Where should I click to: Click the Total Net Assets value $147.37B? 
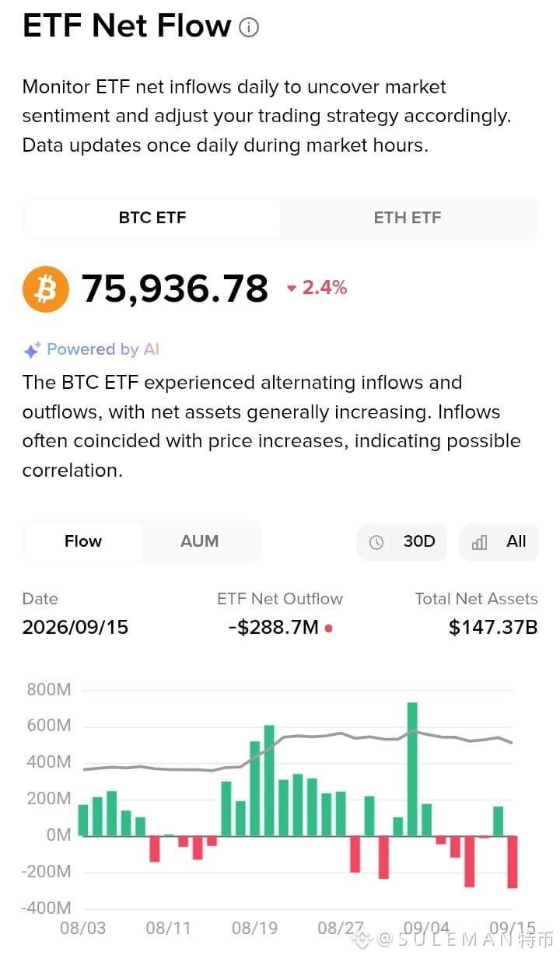tap(493, 628)
